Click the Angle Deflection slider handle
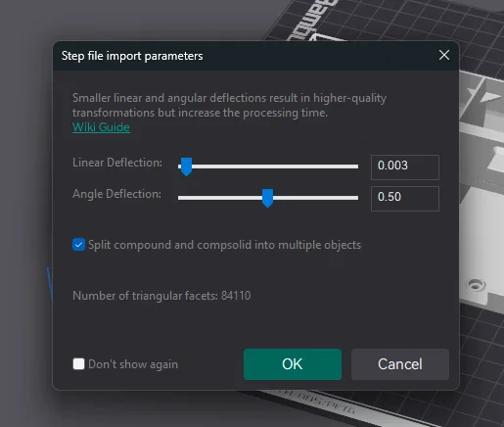This screenshot has width=504, height=427. (267, 198)
